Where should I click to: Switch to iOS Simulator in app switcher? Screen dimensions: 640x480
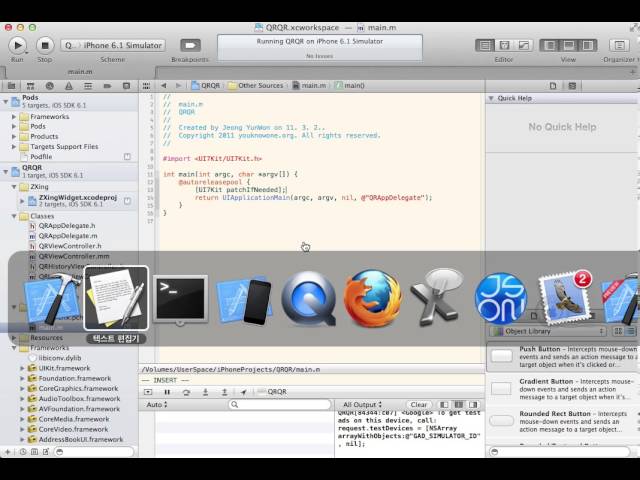pyautogui.click(x=244, y=300)
